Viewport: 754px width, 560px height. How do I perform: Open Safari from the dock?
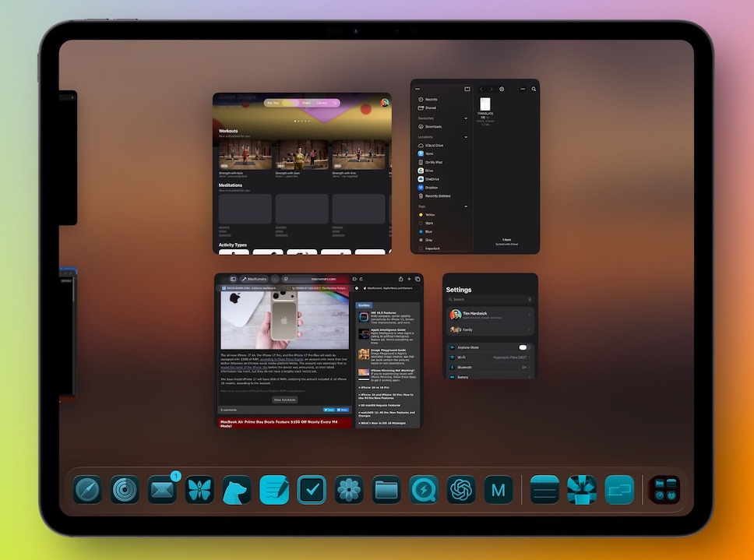click(87, 490)
